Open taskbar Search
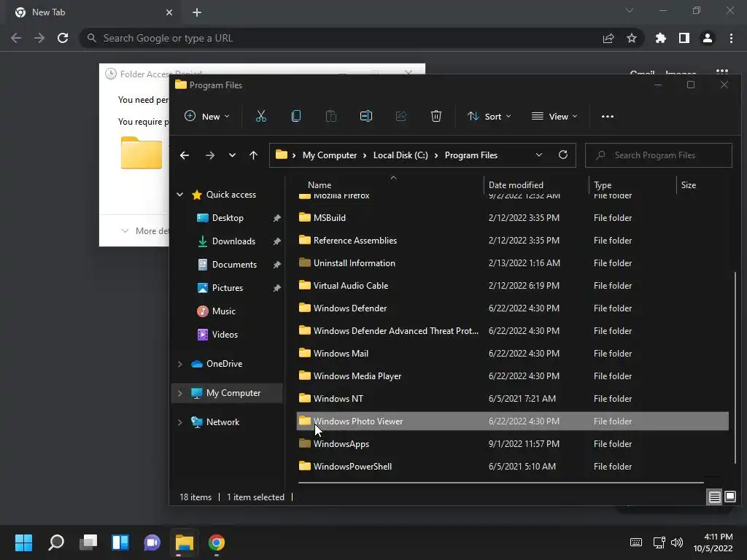 click(x=56, y=542)
